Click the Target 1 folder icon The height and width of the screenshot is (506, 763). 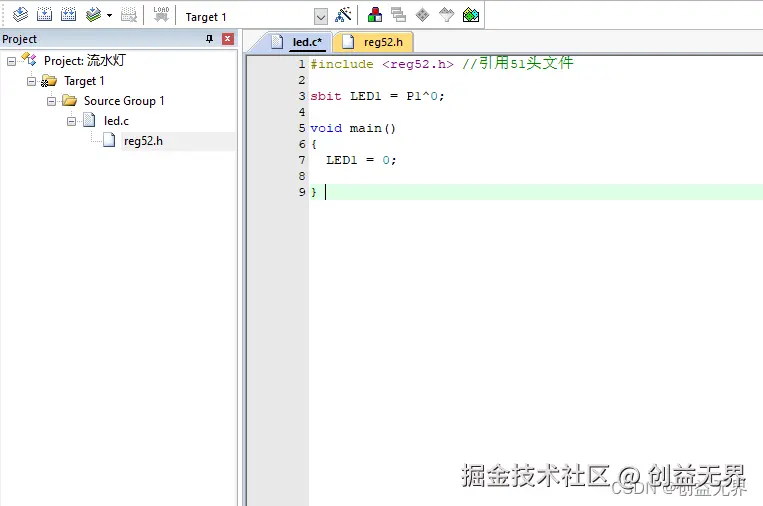pyautogui.click(x=49, y=81)
